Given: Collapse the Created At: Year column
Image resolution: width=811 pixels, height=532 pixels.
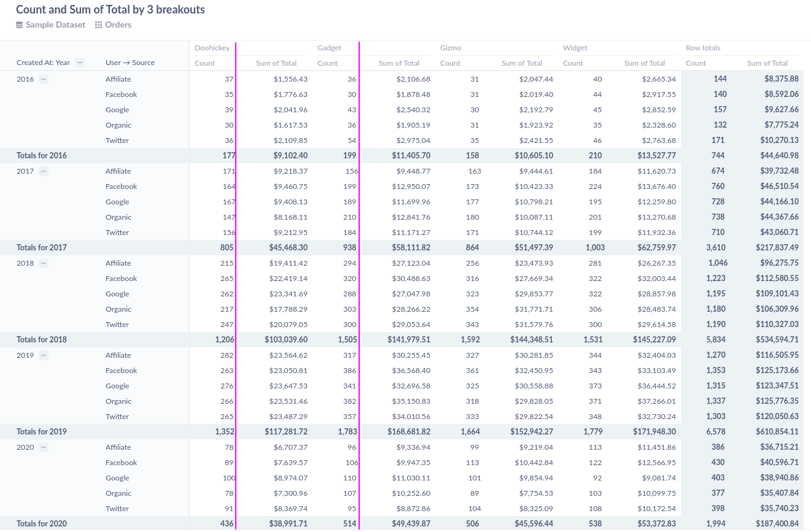Looking at the screenshot, I should [x=79, y=63].
